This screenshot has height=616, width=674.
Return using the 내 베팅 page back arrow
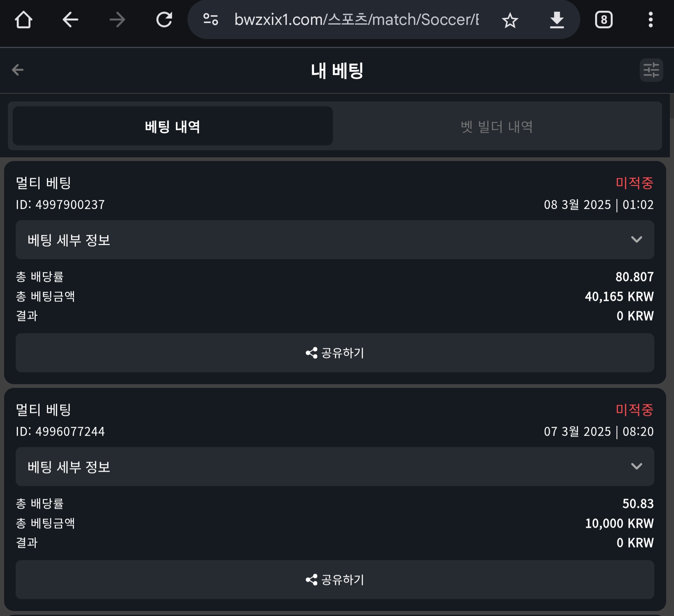tap(18, 70)
